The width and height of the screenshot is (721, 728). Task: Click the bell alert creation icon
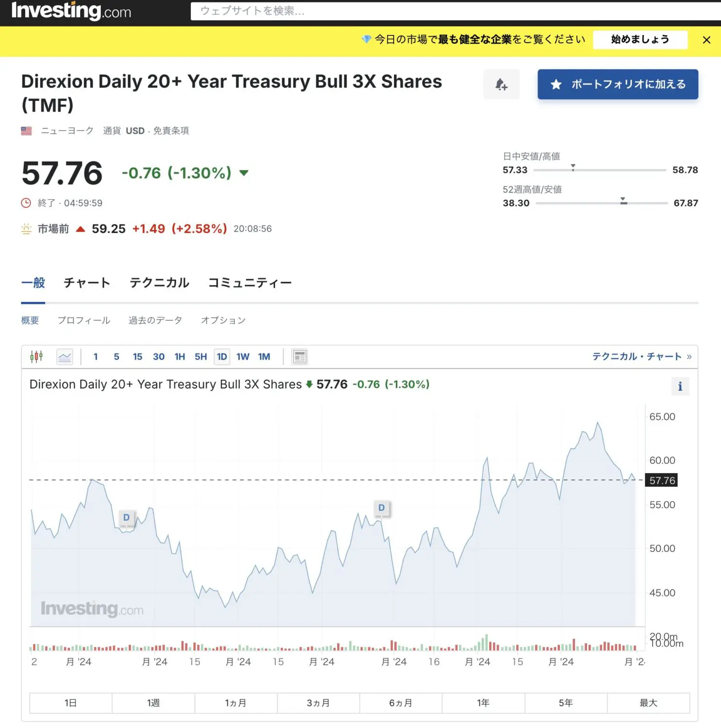point(501,84)
